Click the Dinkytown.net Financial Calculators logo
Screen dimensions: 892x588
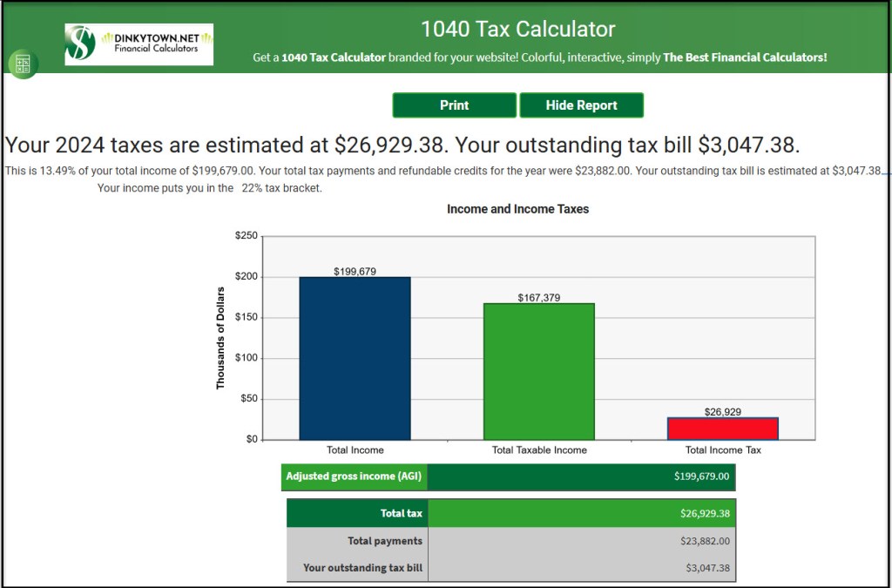(x=139, y=44)
